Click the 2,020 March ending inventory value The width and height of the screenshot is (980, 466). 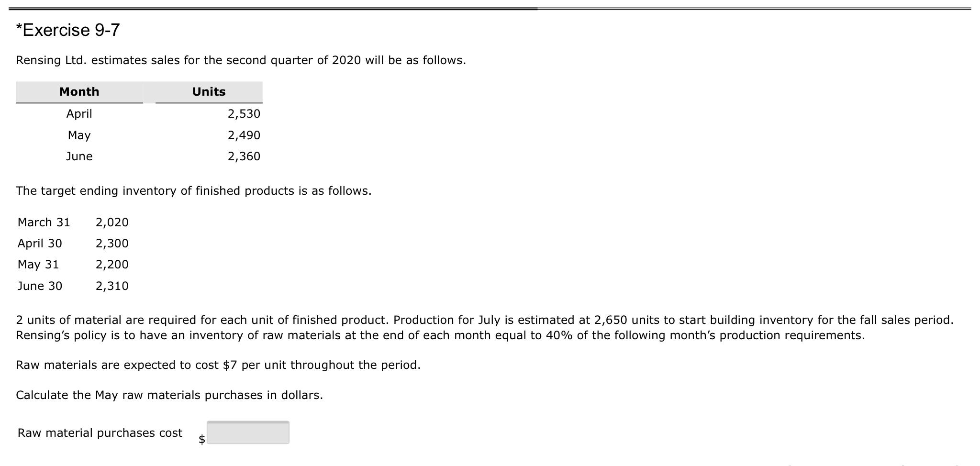tap(111, 222)
